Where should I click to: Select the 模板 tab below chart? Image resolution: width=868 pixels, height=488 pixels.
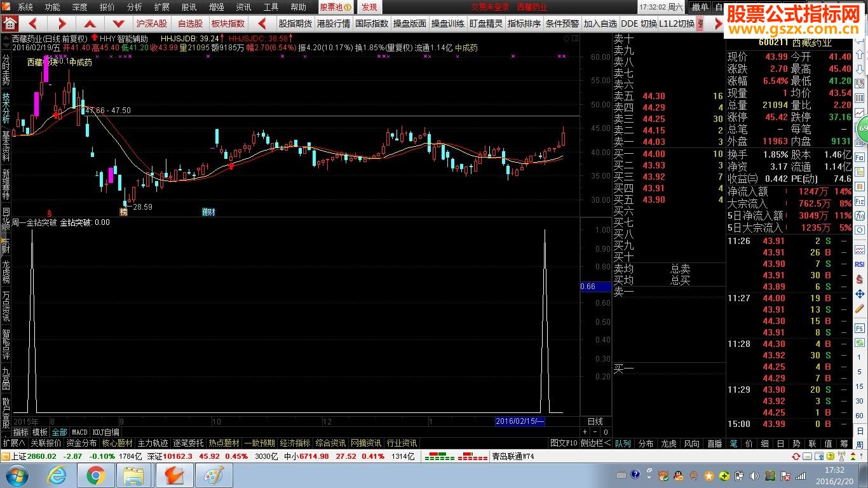point(40,432)
